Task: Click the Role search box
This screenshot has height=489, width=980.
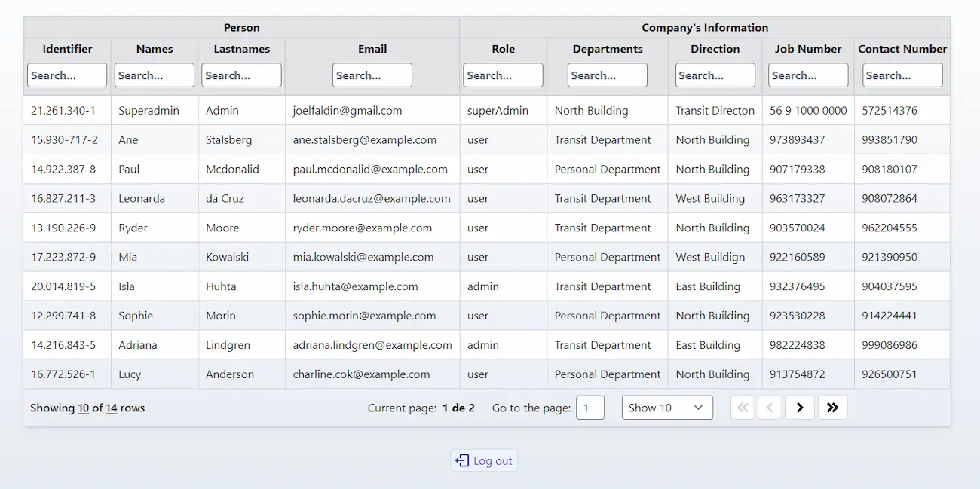Action: click(503, 75)
